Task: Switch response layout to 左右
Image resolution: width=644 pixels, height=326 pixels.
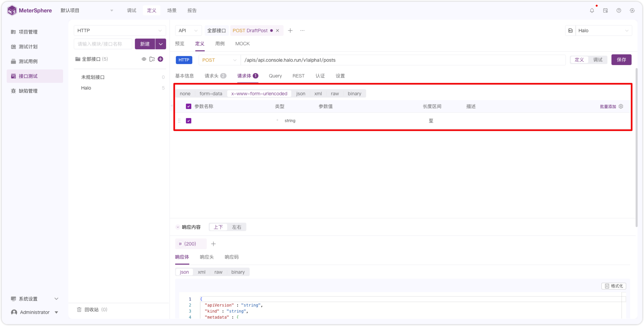Action: point(237,227)
